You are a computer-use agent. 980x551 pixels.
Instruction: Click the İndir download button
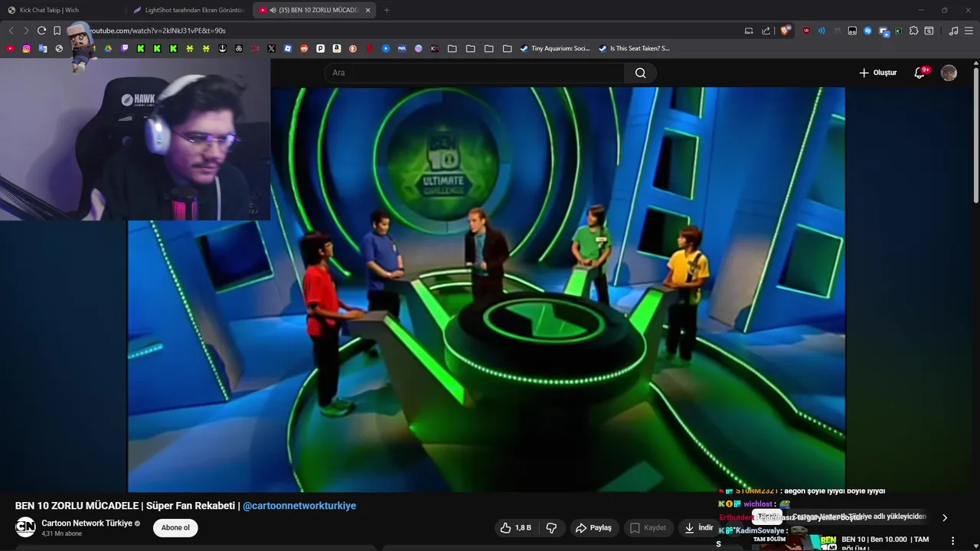[x=699, y=527]
